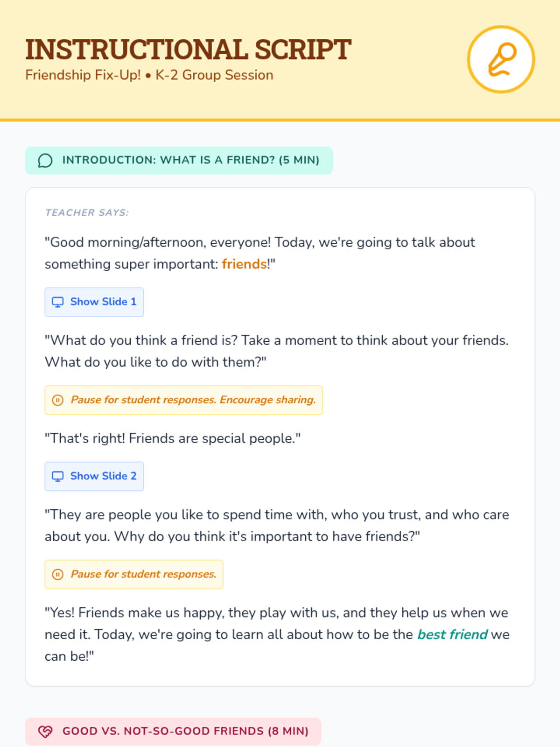Click the highlighted orange word friends

(244, 264)
